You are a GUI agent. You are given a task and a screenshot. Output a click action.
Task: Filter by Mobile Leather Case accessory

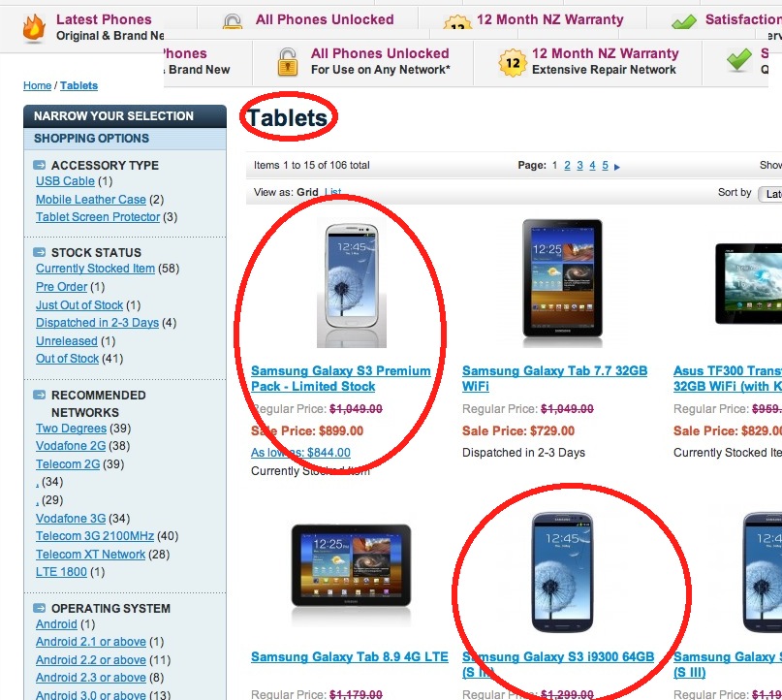[x=91, y=200]
